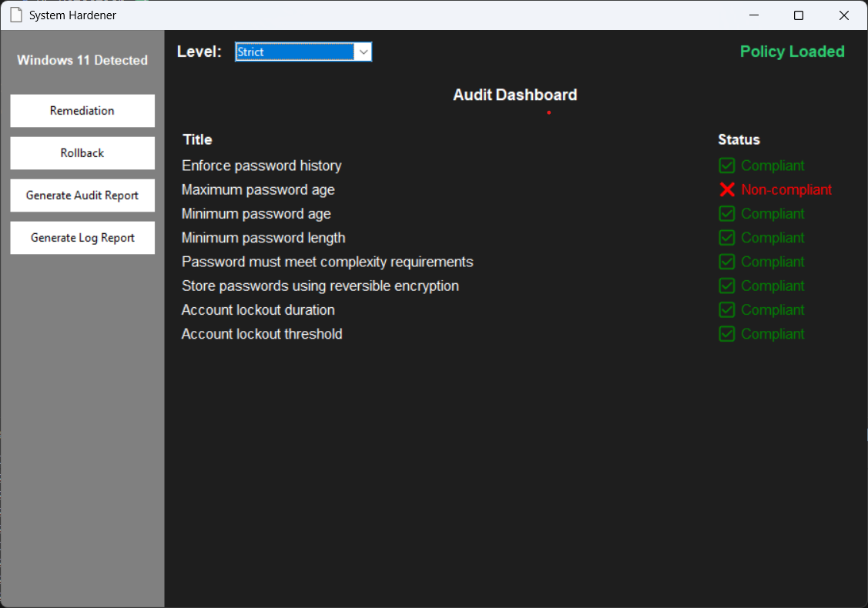
Task: Click the check icon for Account lockout threshold
Action: pyautogui.click(x=727, y=334)
